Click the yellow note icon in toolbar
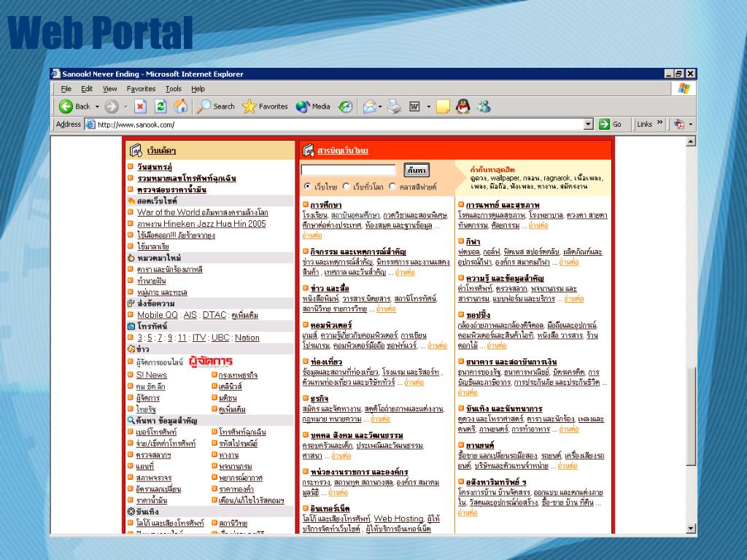 point(443,106)
